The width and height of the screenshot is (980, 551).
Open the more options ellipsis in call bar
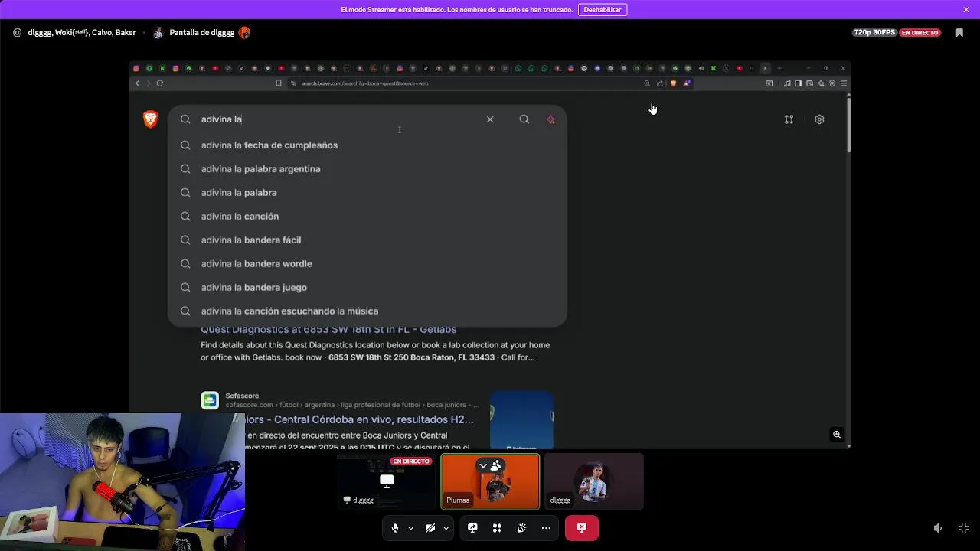click(546, 528)
